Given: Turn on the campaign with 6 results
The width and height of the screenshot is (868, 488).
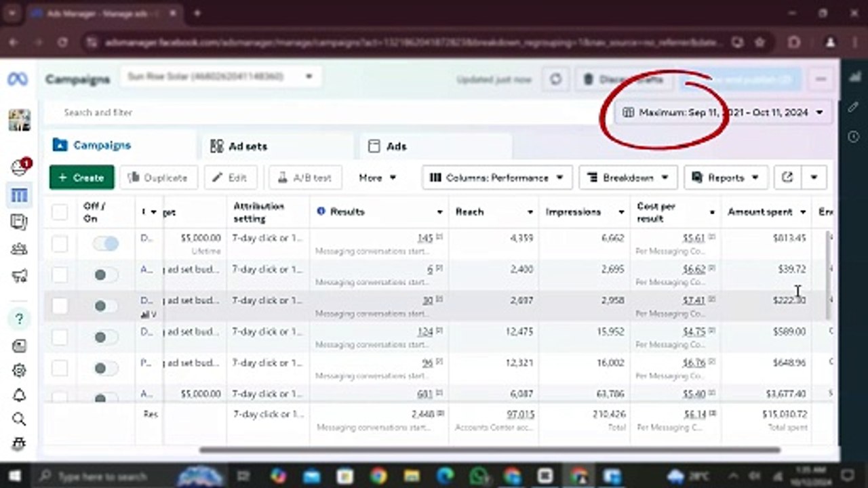Looking at the screenshot, I should pyautogui.click(x=106, y=274).
